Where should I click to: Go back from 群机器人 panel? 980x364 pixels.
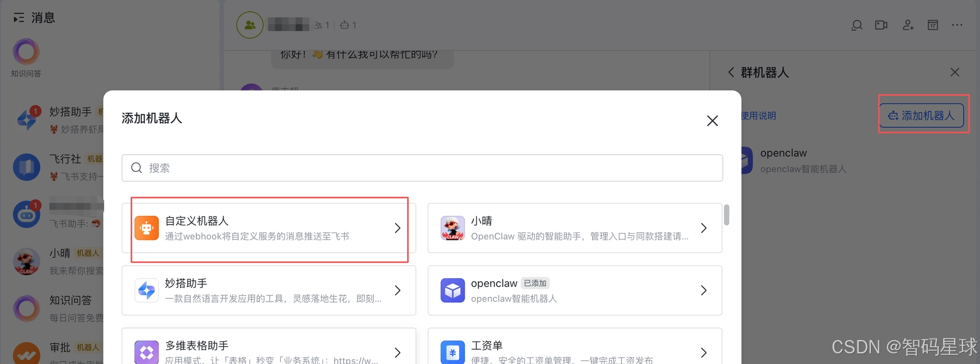(x=731, y=72)
